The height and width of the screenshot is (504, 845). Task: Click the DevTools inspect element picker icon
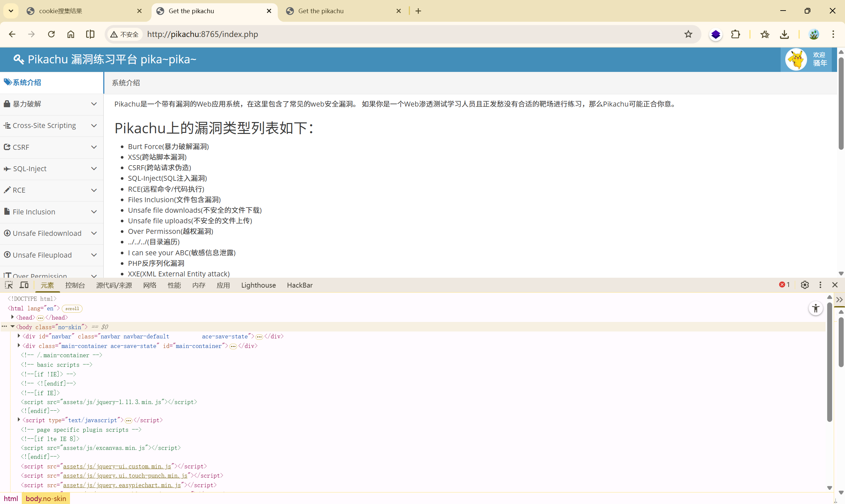9,285
